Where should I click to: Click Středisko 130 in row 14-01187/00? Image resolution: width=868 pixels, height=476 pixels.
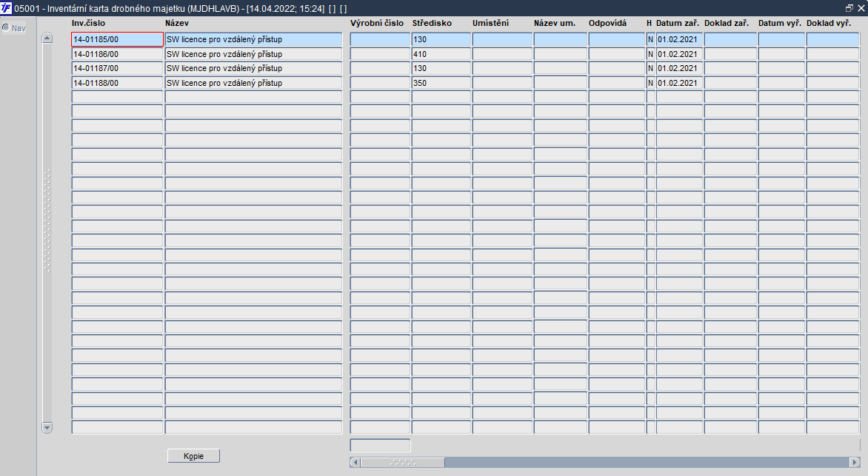tap(441, 68)
